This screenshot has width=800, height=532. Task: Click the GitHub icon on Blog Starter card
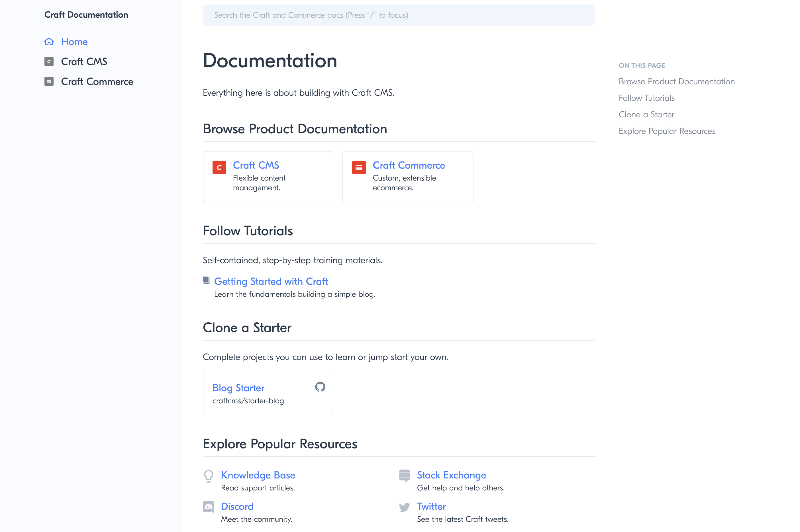tap(320, 387)
